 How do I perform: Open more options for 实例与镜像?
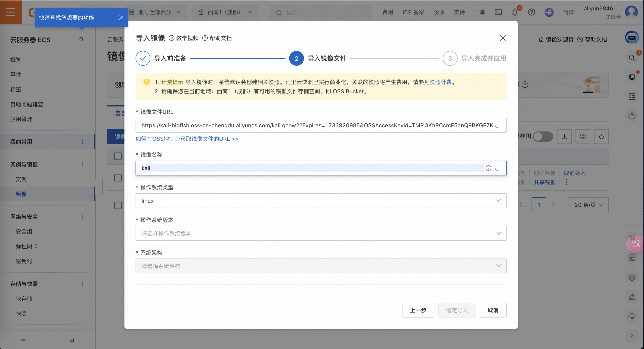click(82, 164)
